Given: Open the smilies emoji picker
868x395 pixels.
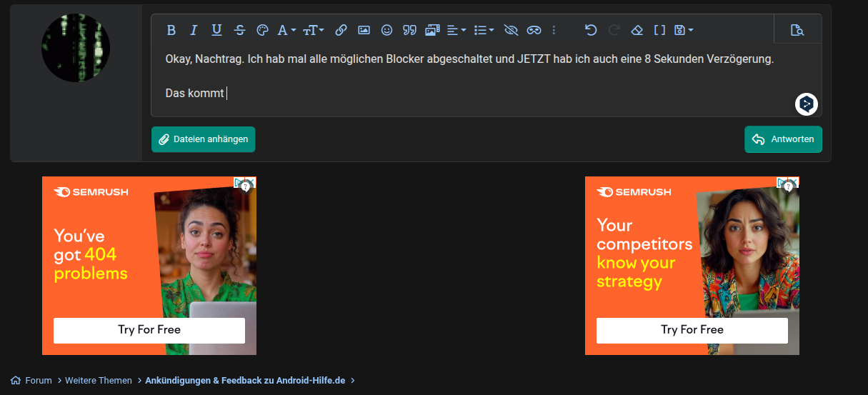Looking at the screenshot, I should (386, 30).
